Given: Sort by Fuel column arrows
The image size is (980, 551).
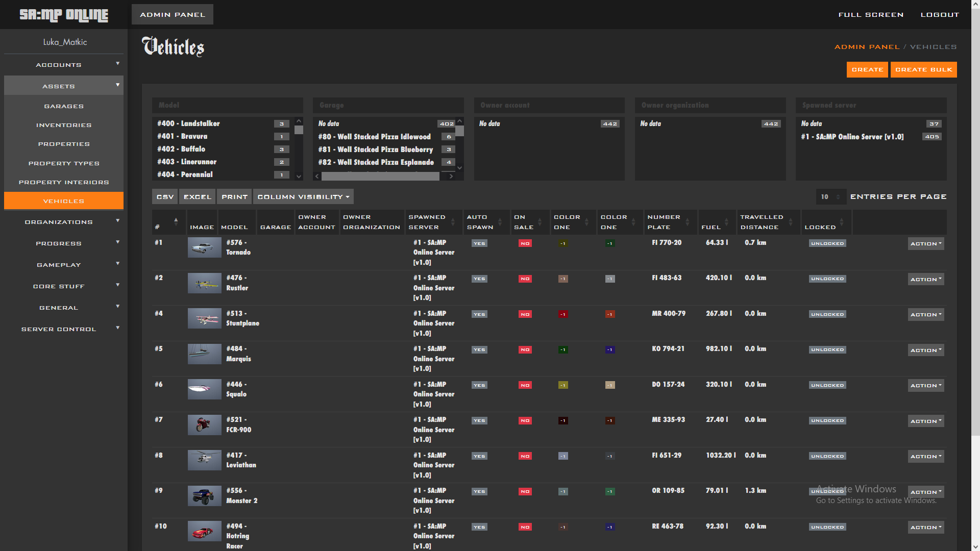Looking at the screenshot, I should pos(726,222).
